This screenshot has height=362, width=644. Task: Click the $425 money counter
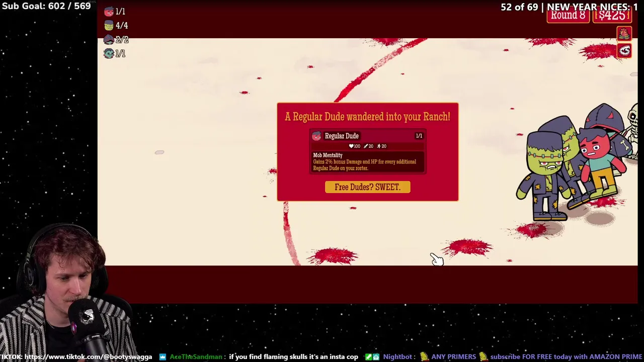pos(612,16)
